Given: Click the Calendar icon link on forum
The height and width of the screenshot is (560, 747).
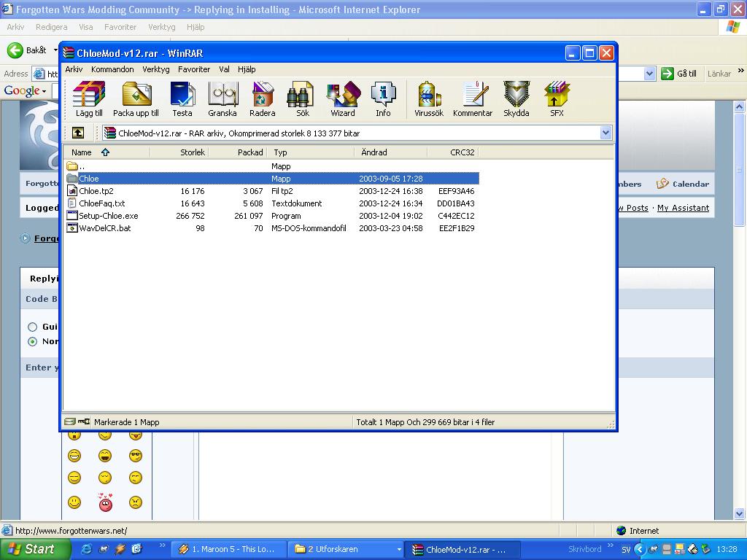Looking at the screenshot, I should (662, 183).
